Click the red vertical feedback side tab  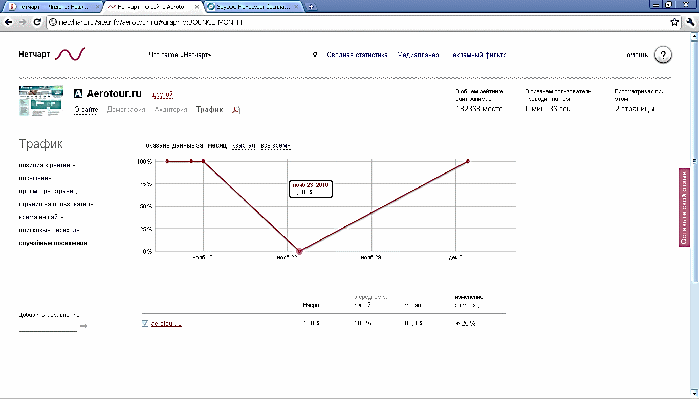click(x=685, y=207)
